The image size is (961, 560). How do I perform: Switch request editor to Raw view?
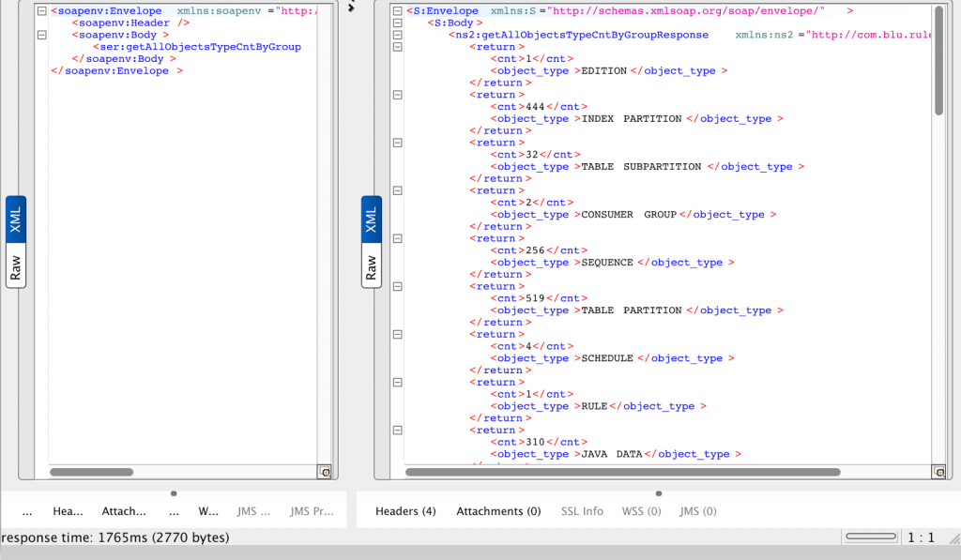point(16,265)
